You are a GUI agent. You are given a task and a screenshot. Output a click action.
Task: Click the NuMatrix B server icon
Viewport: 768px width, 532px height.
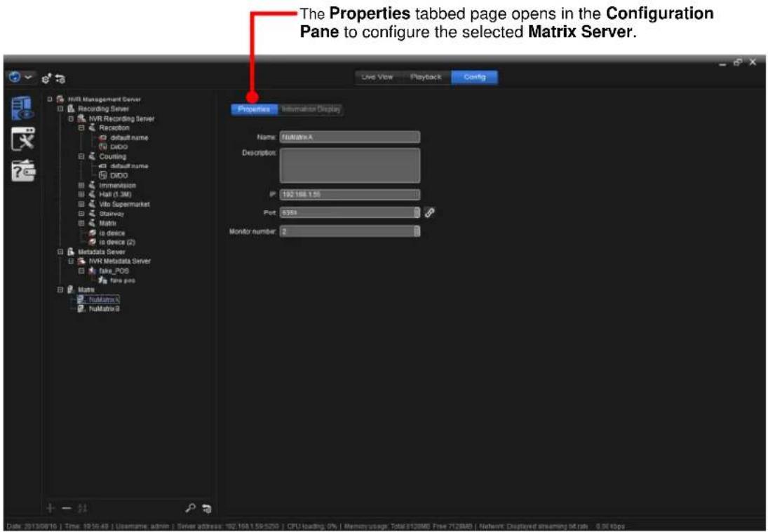[81, 309]
